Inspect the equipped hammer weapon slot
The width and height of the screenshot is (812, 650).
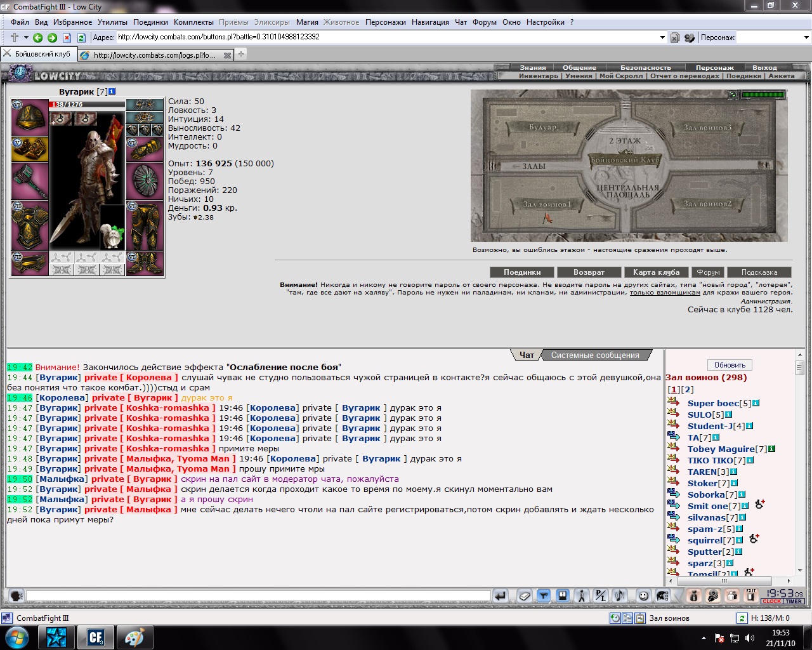pyautogui.click(x=30, y=181)
